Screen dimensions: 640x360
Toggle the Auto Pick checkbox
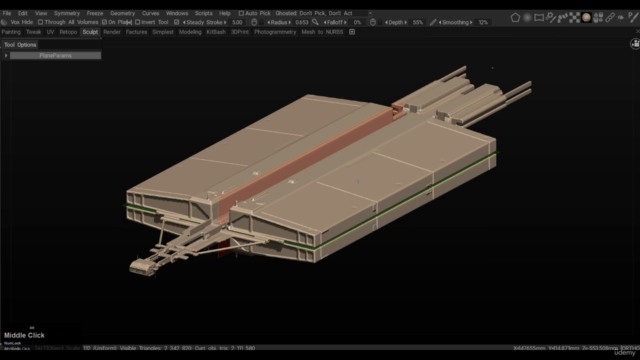point(241,13)
